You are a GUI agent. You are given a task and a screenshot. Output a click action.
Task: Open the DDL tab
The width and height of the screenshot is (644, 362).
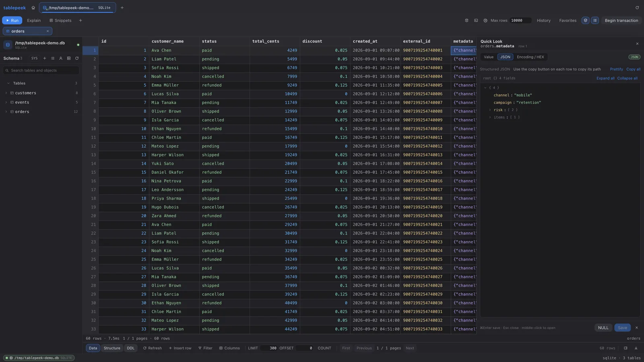131,348
